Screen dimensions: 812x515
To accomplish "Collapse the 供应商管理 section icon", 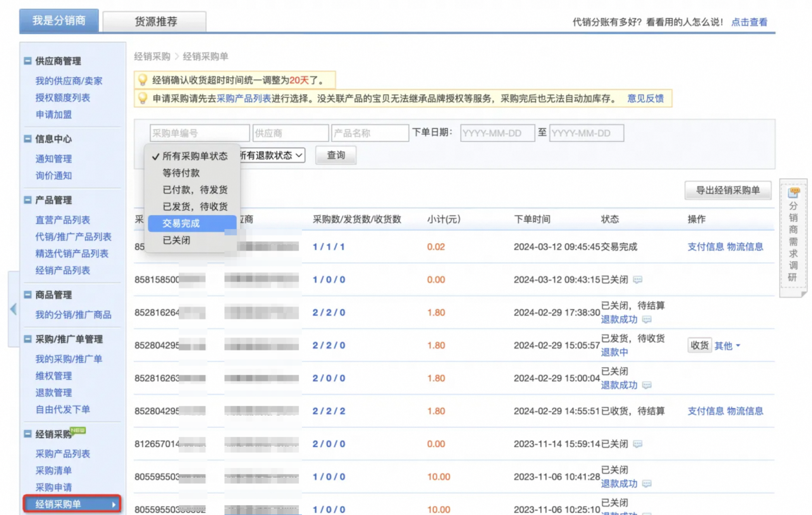I will (28, 61).
